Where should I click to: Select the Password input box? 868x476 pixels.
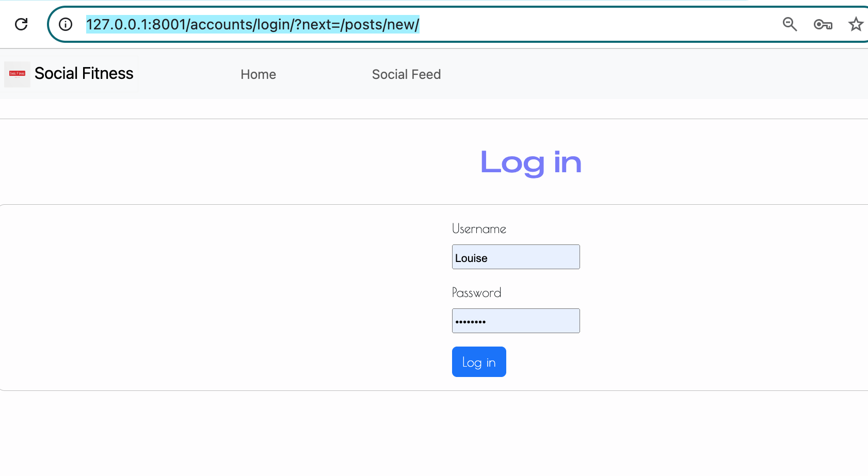pos(516,320)
